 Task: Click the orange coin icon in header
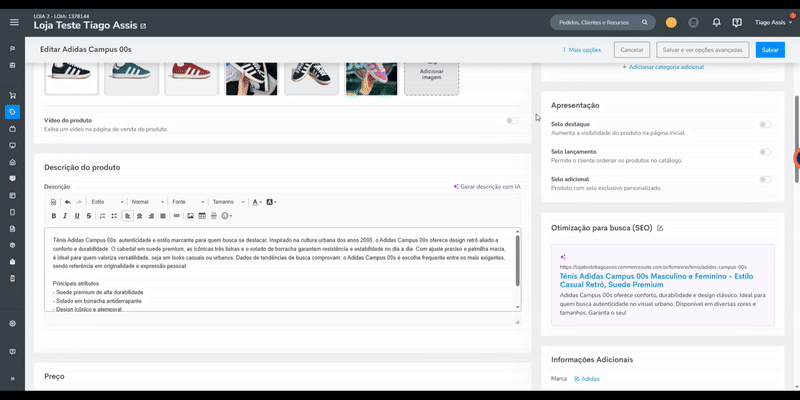[671, 22]
